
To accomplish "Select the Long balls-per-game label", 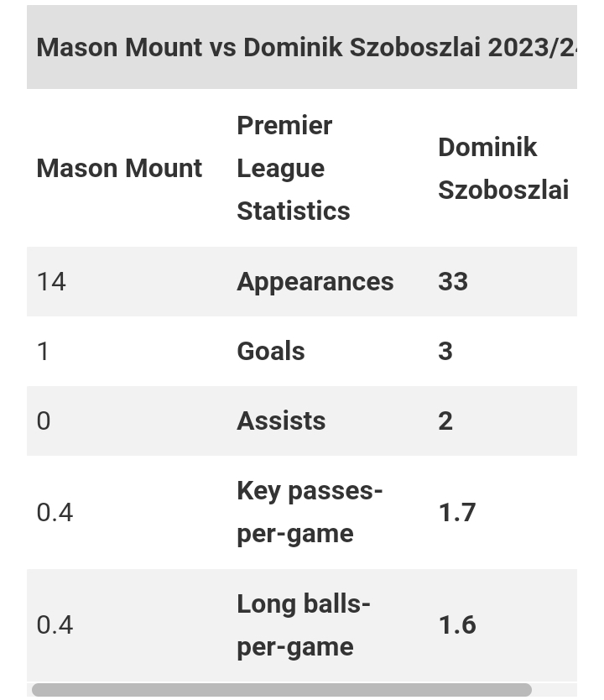I will click(304, 625).
